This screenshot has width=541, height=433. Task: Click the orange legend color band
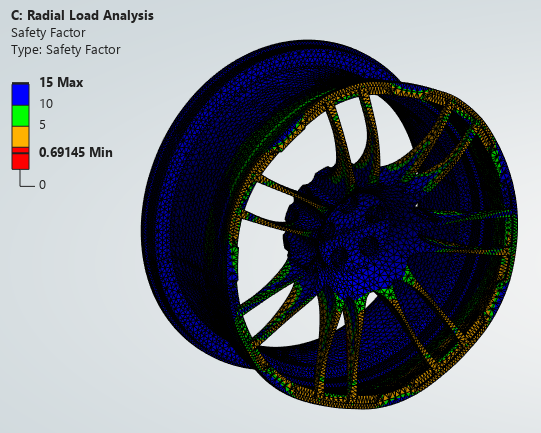(20, 137)
